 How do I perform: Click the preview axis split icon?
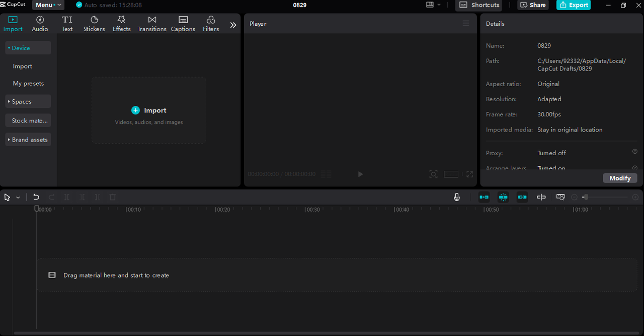541,197
